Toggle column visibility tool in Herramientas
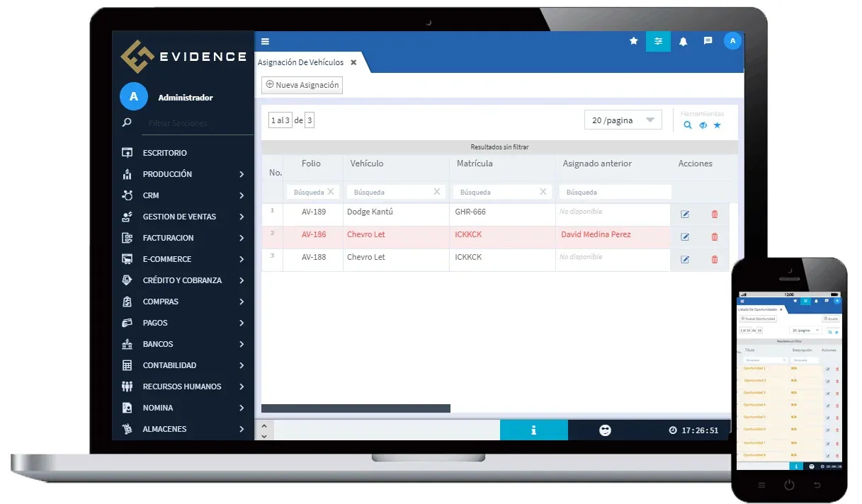 [702, 125]
